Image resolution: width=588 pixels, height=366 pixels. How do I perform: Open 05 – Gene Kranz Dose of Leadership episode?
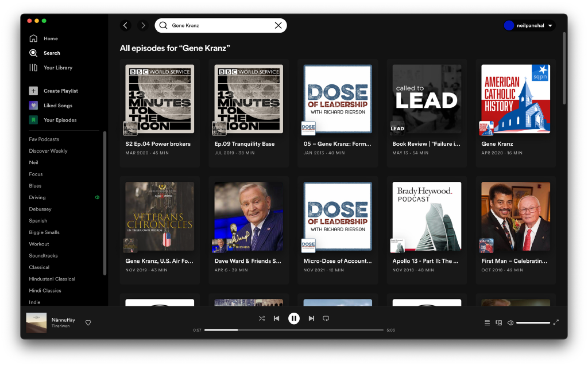(x=338, y=112)
